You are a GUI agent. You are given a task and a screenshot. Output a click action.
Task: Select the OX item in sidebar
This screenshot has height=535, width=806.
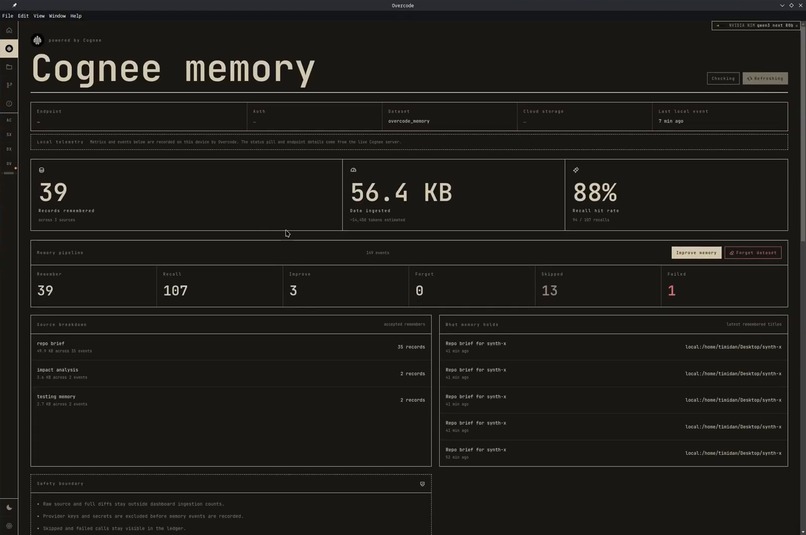[9, 149]
